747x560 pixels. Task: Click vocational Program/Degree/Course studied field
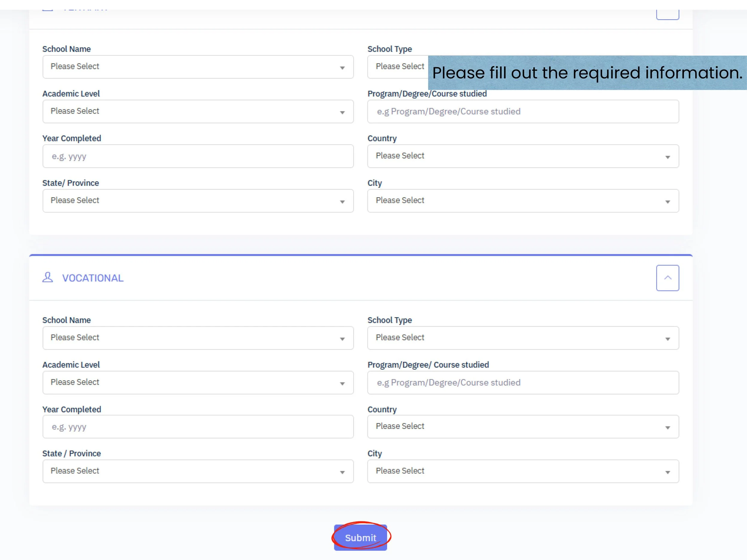point(523,383)
